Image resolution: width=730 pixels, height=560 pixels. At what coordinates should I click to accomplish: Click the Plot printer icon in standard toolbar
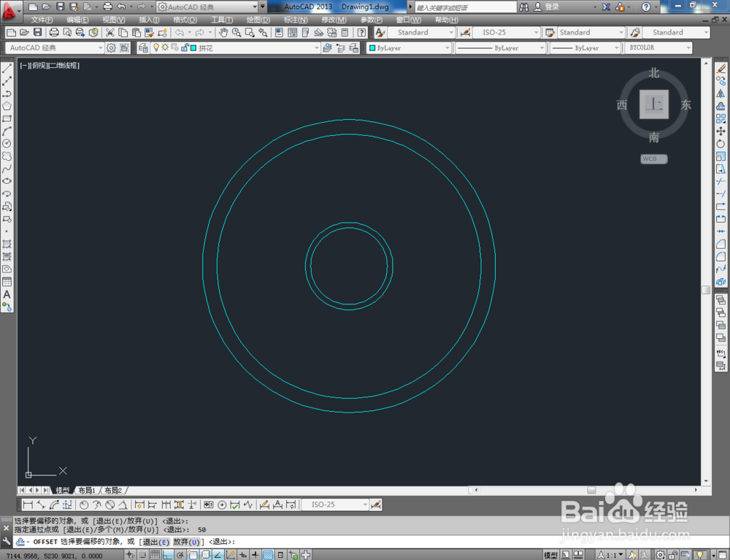click(54, 32)
